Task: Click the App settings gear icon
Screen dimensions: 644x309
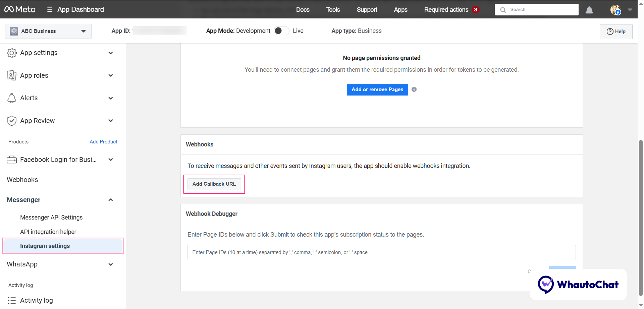Action: click(x=12, y=53)
